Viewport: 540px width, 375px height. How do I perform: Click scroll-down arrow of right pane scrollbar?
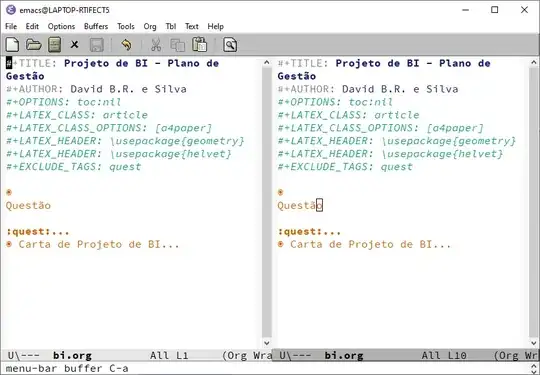tap(533, 343)
